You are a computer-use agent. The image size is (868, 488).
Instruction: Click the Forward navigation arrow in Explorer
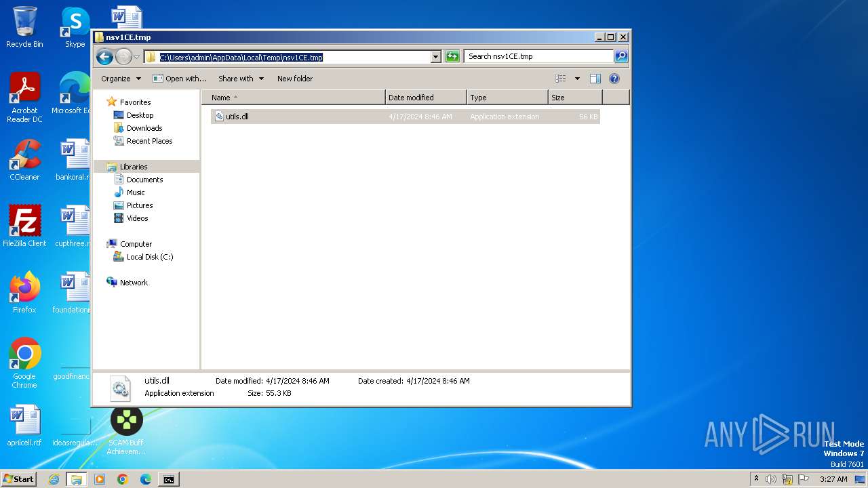[x=123, y=57]
